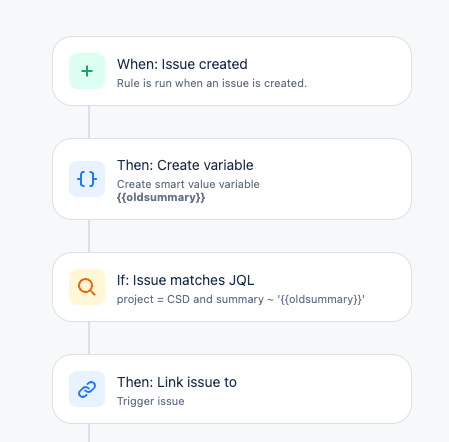Click connector line between JQL condition and Link issue
The height and width of the screenshot is (442, 449).
89,338
